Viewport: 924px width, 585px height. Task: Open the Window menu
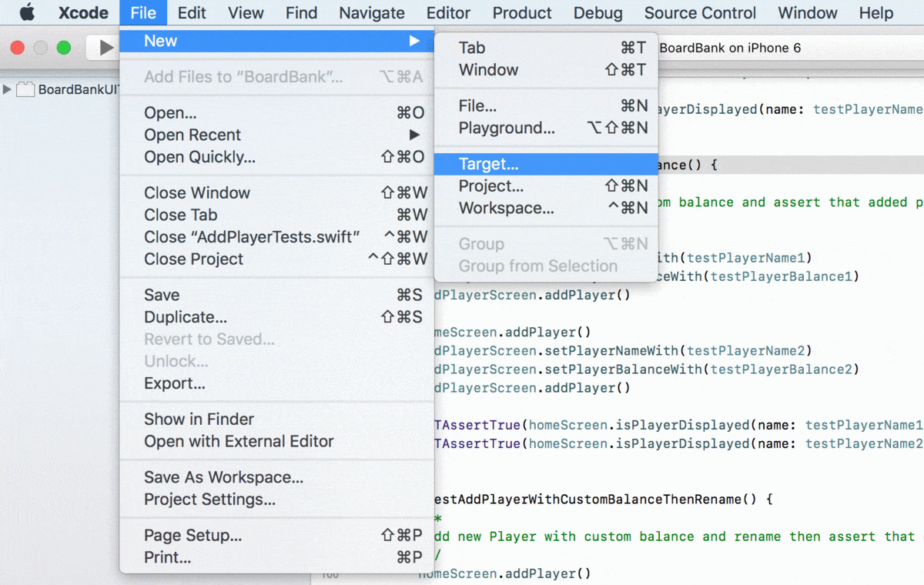[x=808, y=12]
